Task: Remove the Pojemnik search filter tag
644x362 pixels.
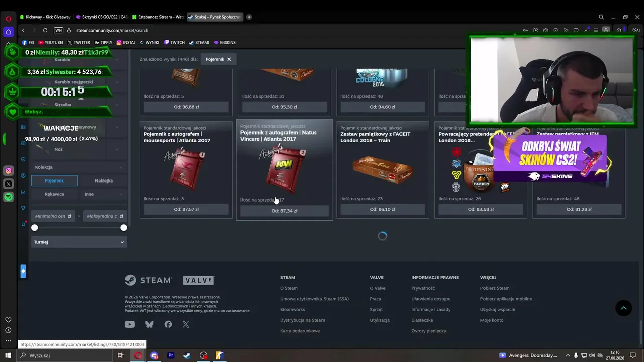Action: [229, 59]
